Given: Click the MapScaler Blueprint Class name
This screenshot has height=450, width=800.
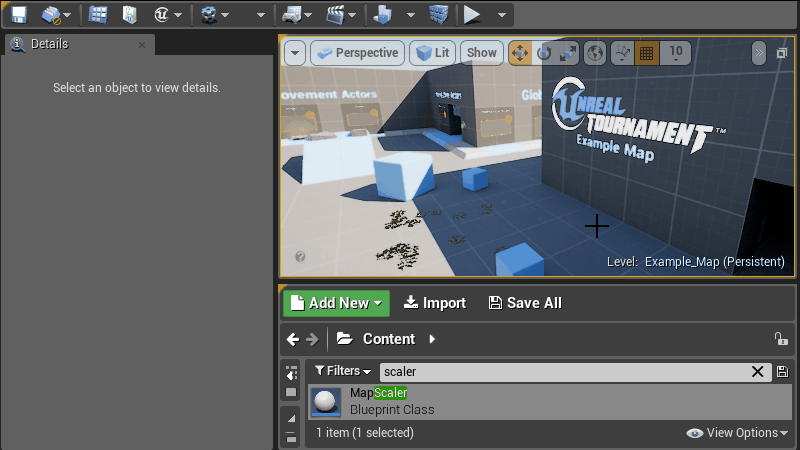Looking at the screenshot, I should click(x=379, y=393).
